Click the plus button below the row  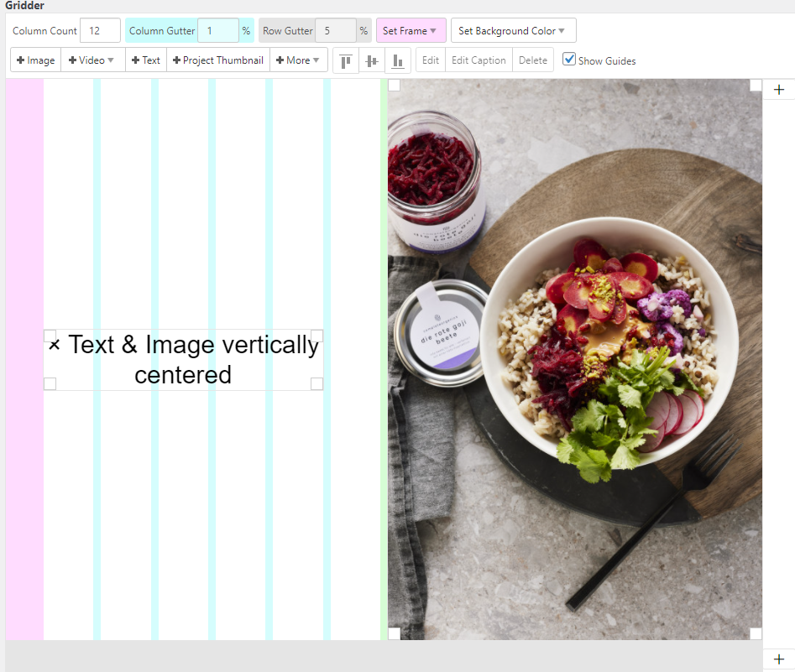pyautogui.click(x=778, y=659)
